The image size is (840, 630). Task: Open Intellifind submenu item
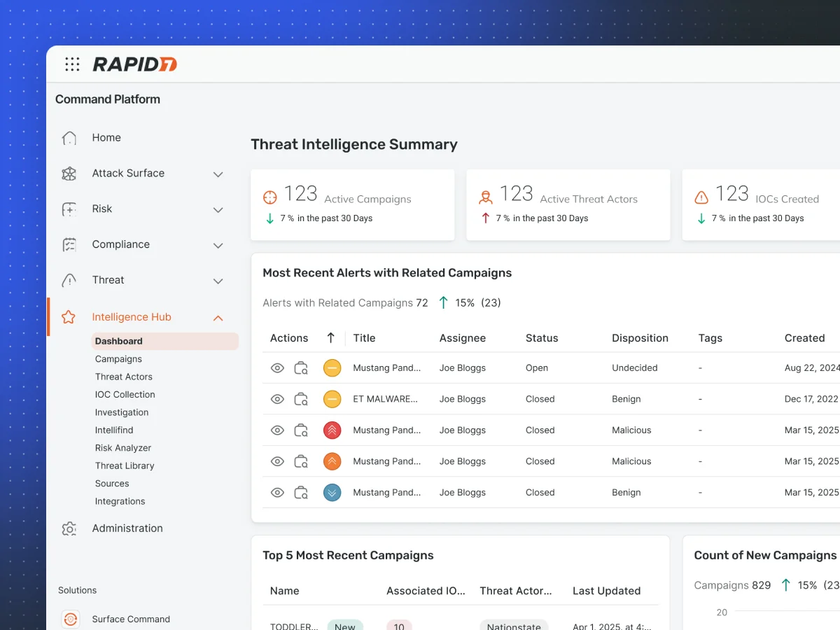coord(114,430)
